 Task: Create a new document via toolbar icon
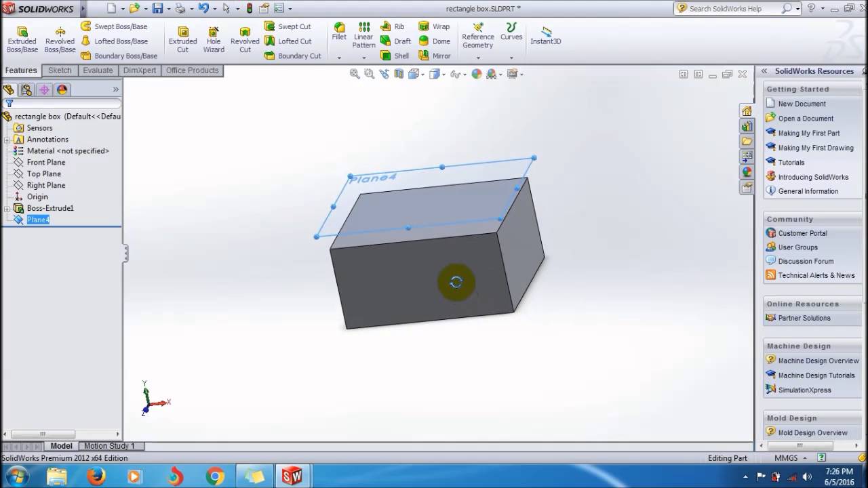point(112,9)
